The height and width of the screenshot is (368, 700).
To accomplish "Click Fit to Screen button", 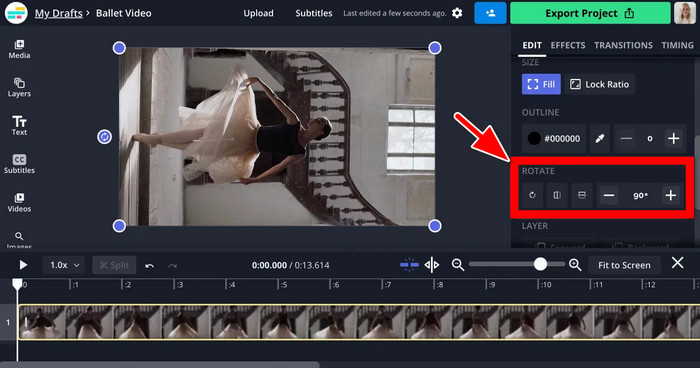I will click(x=624, y=265).
